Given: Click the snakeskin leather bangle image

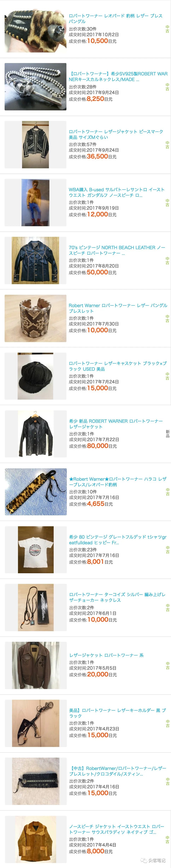Looking at the screenshot, I should coord(35,318).
